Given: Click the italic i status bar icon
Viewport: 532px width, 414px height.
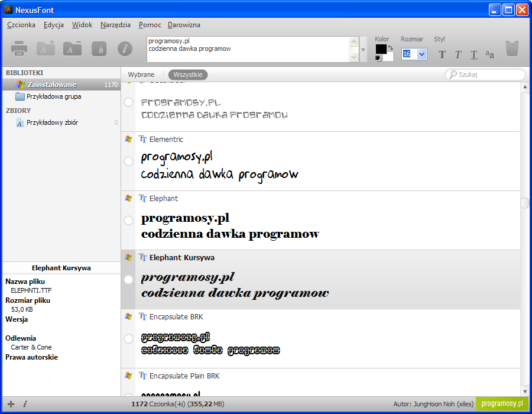Looking at the screenshot, I should [25, 404].
